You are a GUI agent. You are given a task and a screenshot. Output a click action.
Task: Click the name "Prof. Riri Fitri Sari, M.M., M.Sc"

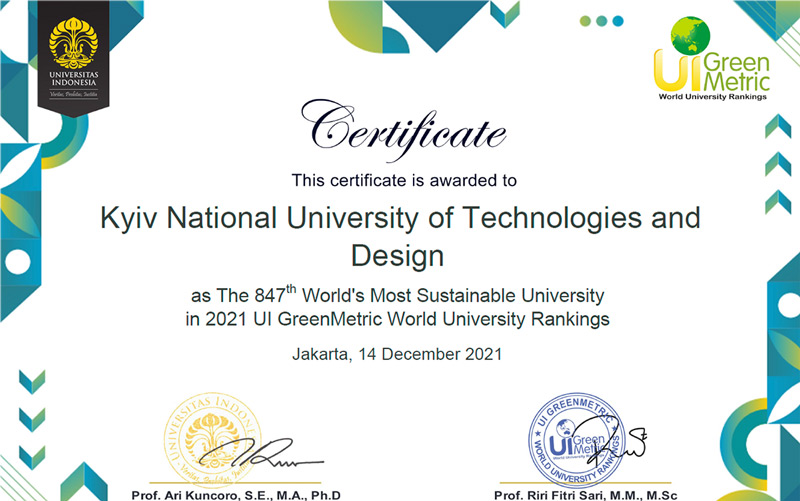click(x=585, y=495)
